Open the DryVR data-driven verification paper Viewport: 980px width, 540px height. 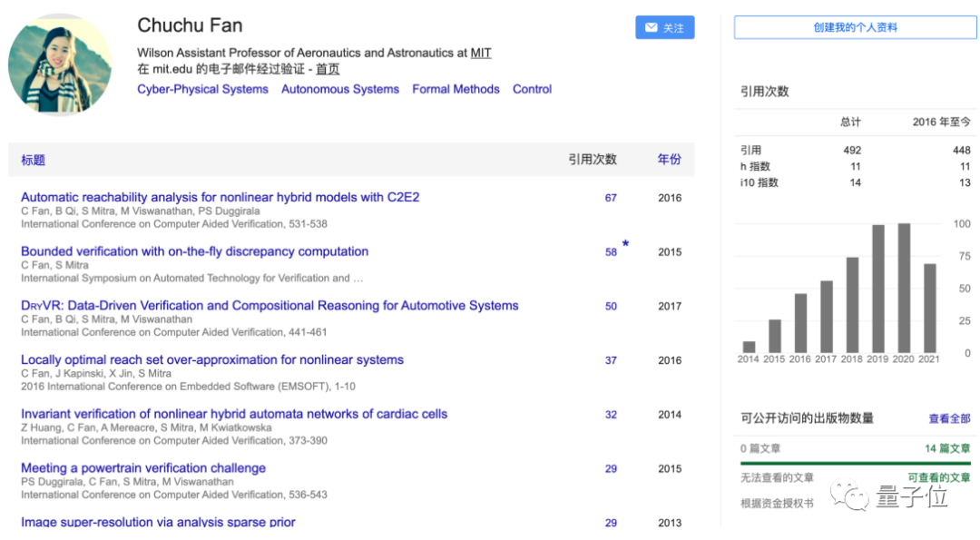pyautogui.click(x=269, y=306)
